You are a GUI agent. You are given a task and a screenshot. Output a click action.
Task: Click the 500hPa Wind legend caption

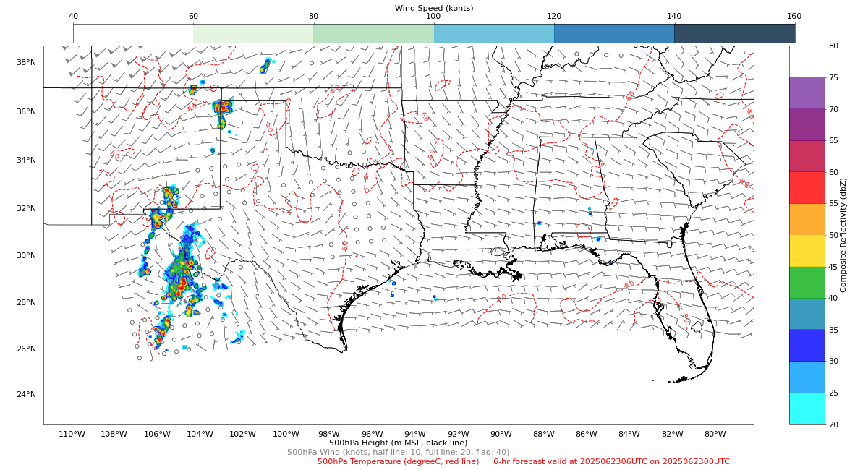[x=398, y=452]
